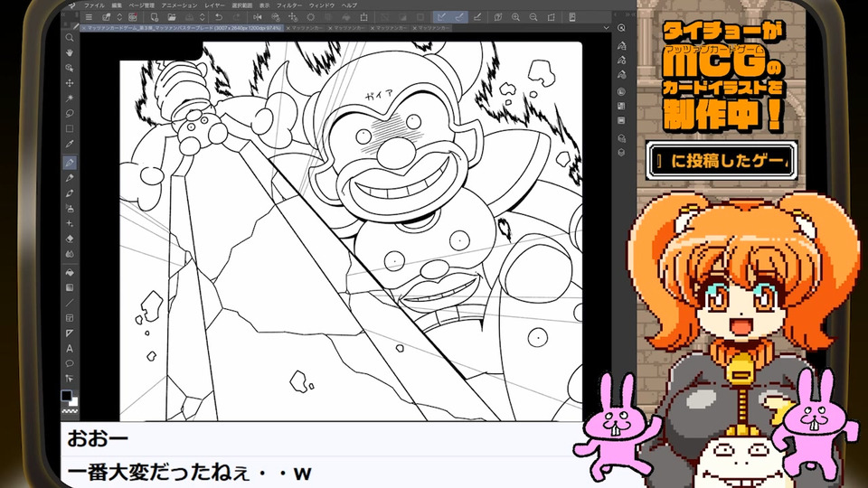Open the フィルター menu
The height and width of the screenshot is (488, 868).
pos(289,5)
